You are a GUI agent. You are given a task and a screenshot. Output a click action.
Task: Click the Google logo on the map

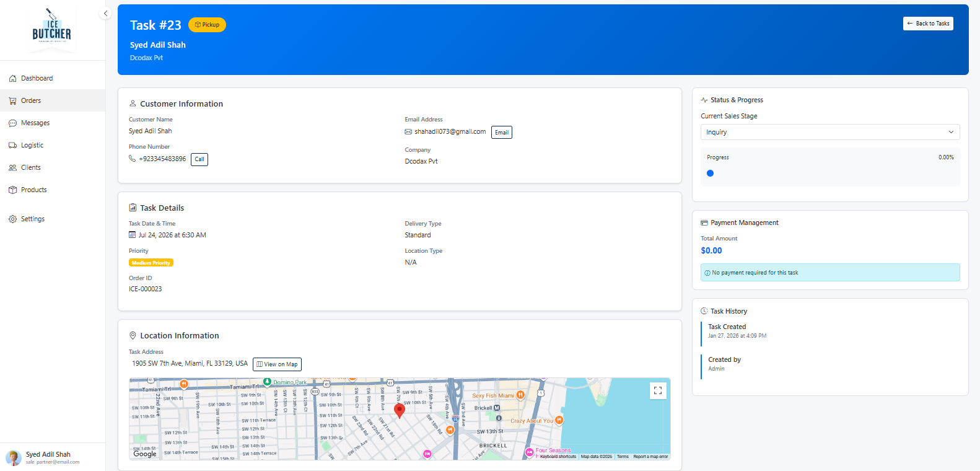[145, 454]
